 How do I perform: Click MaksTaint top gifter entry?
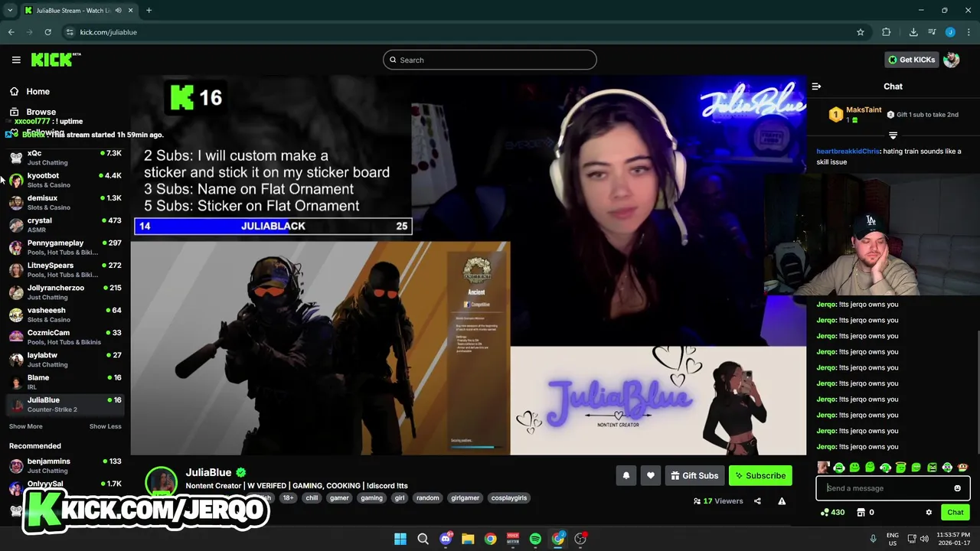(856, 114)
